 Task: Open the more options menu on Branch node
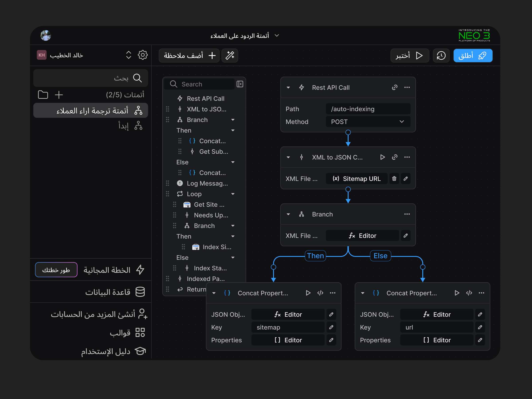pyautogui.click(x=407, y=214)
